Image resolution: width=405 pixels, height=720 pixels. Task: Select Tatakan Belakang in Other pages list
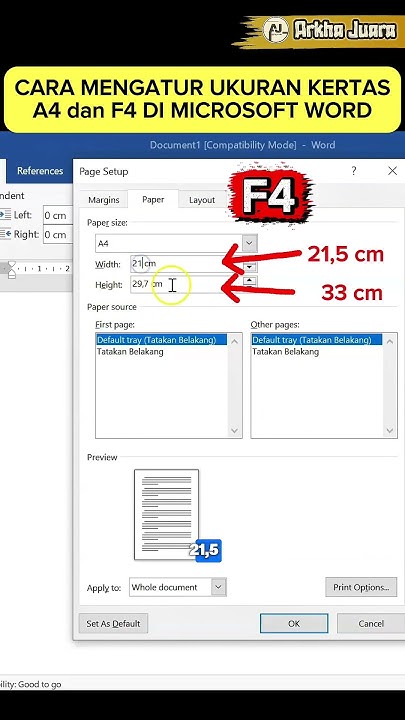coord(285,352)
